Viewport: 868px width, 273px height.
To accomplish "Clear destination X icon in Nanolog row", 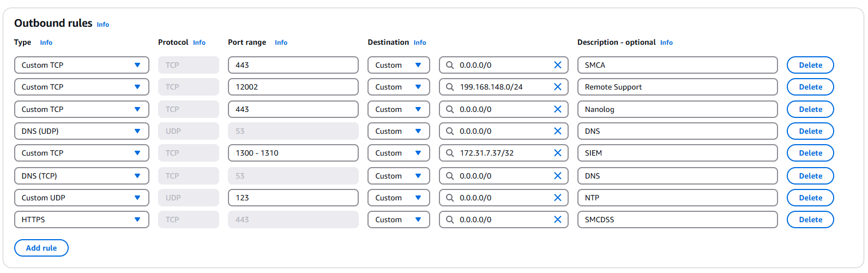I will 557,109.
